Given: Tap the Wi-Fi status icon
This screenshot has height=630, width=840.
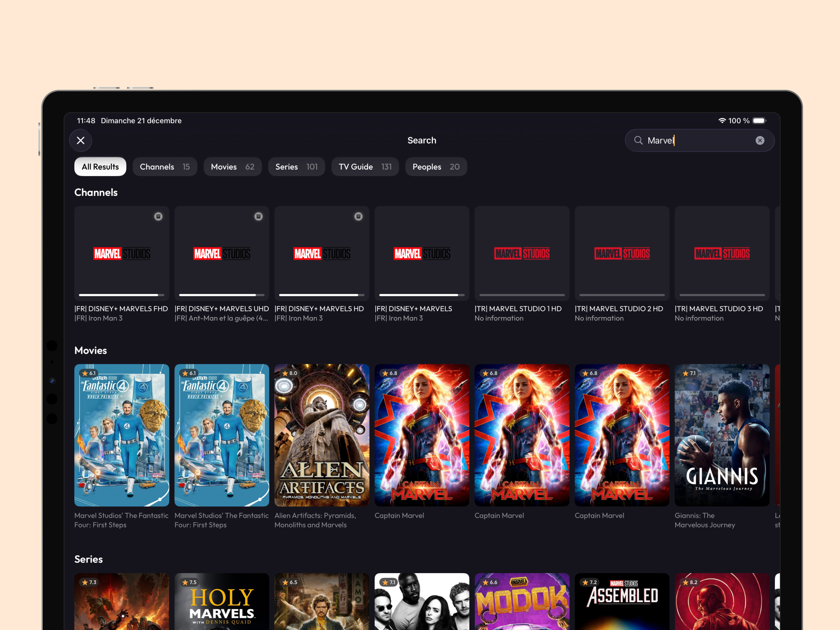Looking at the screenshot, I should [x=722, y=121].
